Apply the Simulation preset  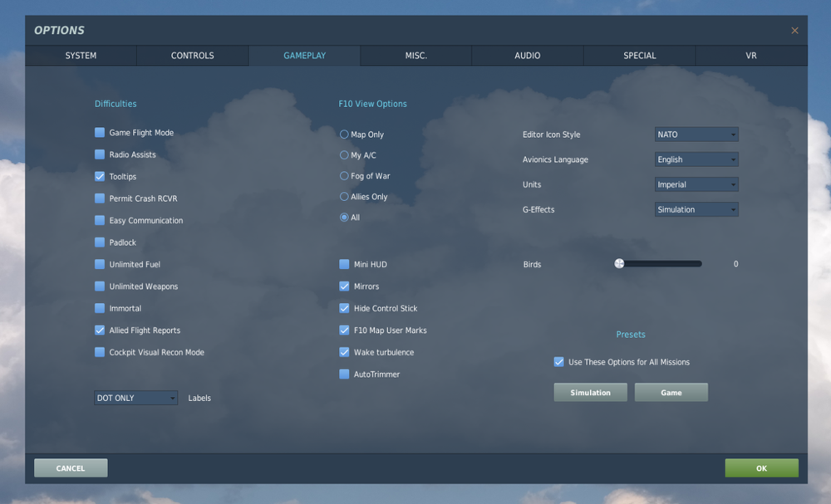(x=590, y=392)
